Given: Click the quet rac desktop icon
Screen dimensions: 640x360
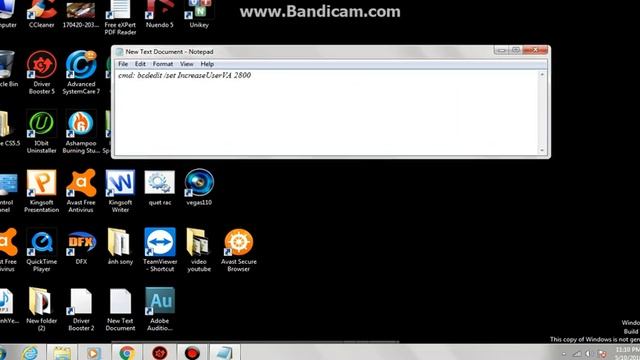Looking at the screenshot, I should 160,188.
